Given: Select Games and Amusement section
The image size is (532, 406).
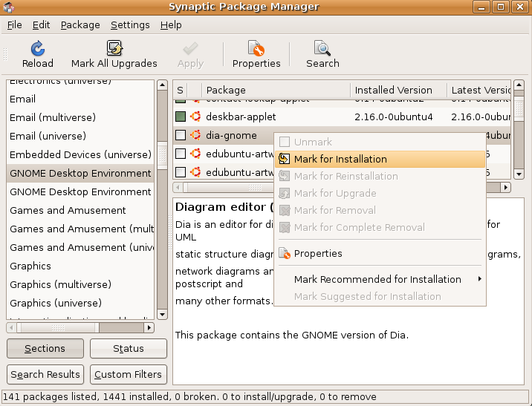Looking at the screenshot, I should click(80, 210).
